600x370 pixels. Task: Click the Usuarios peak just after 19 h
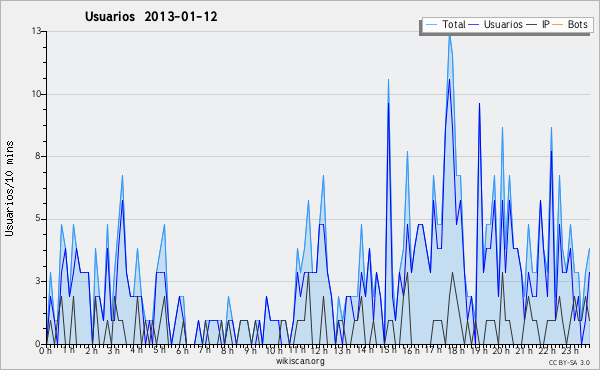[x=479, y=103]
